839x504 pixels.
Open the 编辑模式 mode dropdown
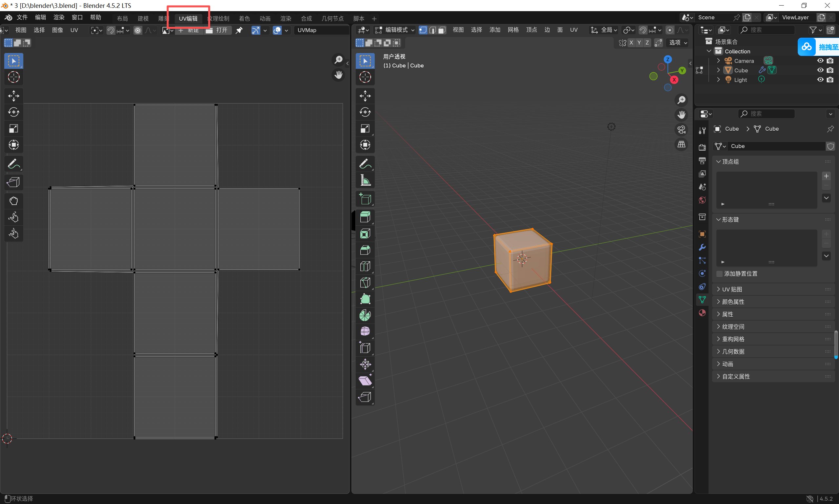click(395, 30)
